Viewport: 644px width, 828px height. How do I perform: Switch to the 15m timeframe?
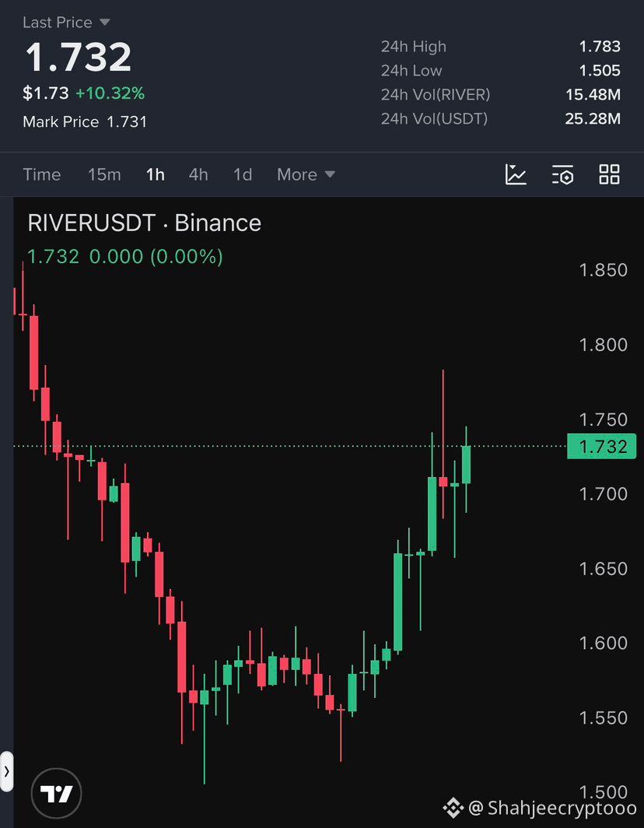tap(104, 174)
